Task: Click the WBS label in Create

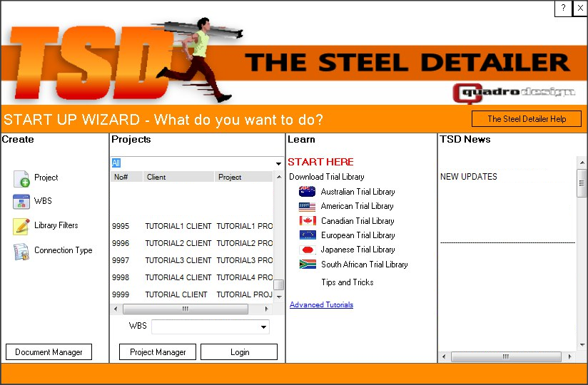Action: coord(43,201)
